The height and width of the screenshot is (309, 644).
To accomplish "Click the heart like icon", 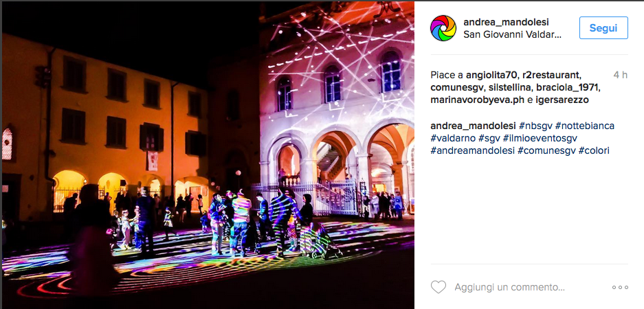I will coord(438,287).
